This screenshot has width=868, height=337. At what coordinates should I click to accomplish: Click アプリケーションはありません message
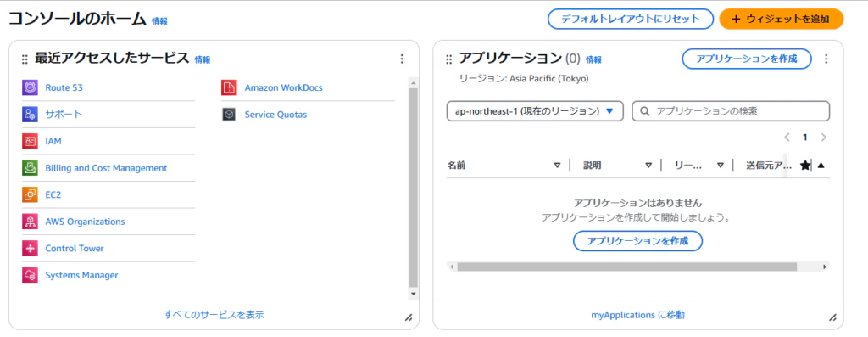pyautogui.click(x=637, y=204)
